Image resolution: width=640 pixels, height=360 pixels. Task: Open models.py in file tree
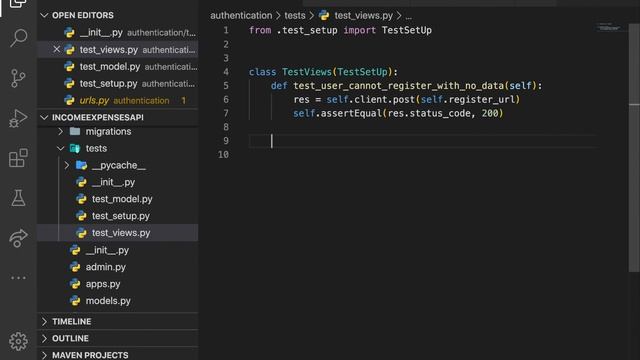tap(118, 301)
